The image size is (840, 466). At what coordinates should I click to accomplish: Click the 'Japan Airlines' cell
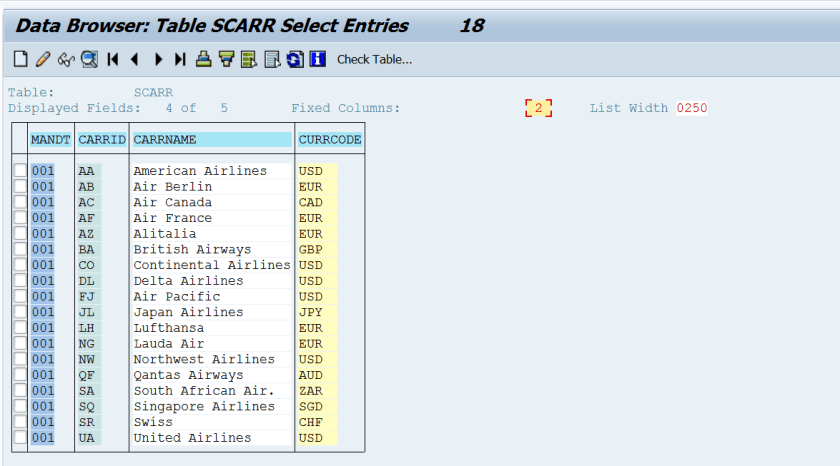212,312
